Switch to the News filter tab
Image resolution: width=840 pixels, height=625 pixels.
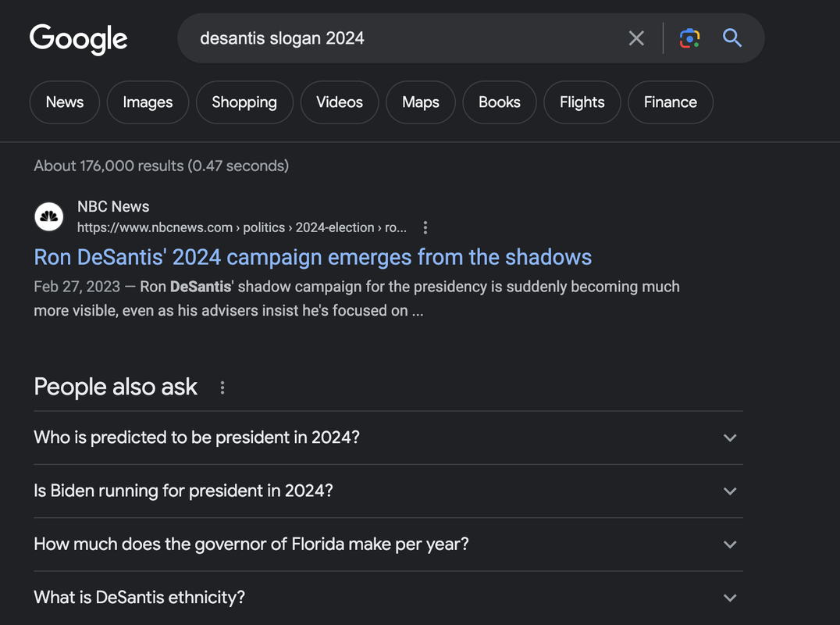65,102
